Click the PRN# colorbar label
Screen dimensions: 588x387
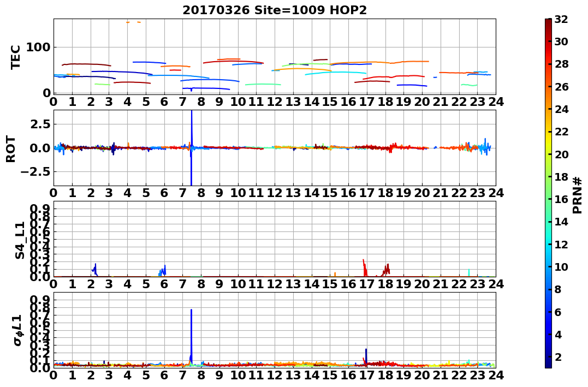click(x=578, y=195)
